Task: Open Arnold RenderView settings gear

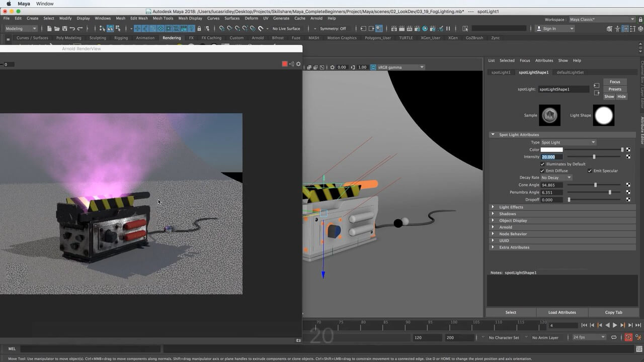Action: [298, 64]
